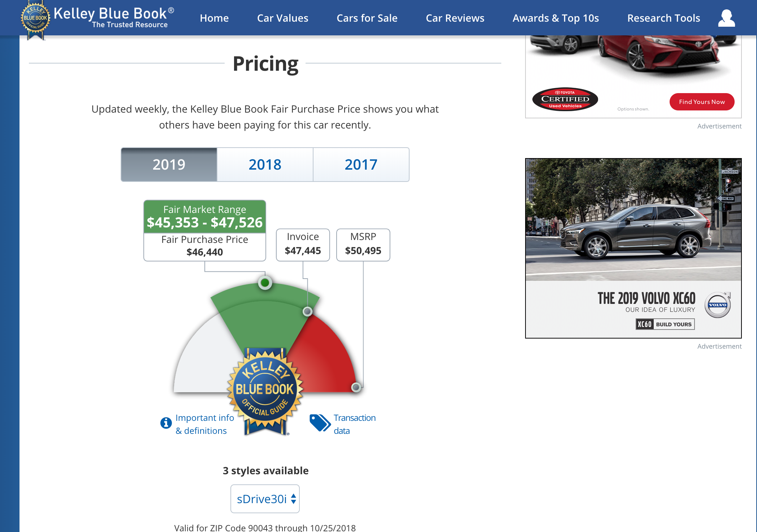Click XC60 Build Yours button in ad
757x532 pixels.
(665, 324)
